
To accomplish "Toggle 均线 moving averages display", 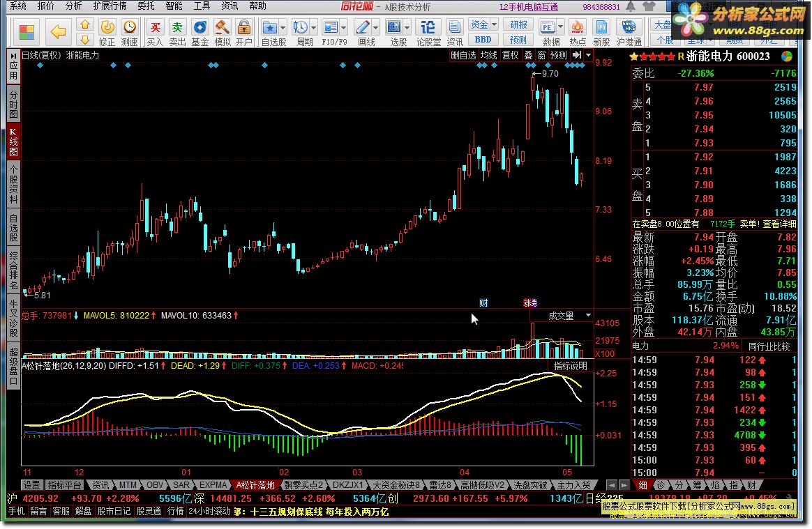I will click(x=488, y=55).
